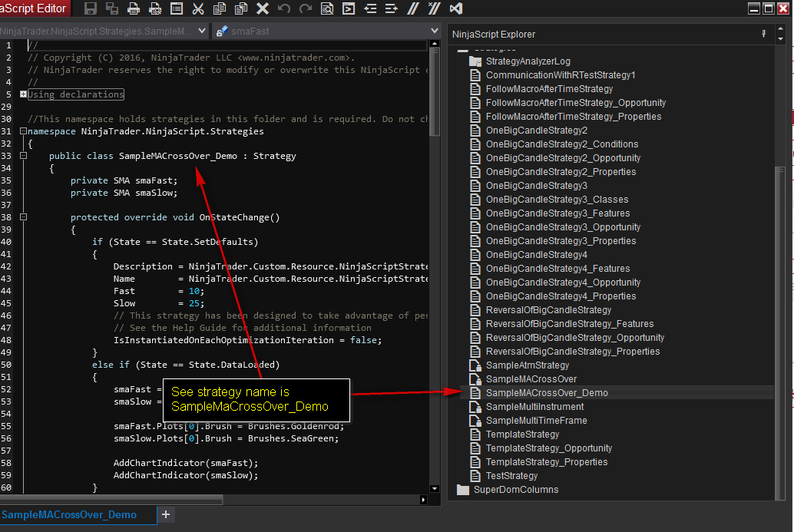Open the Find magnifier icon
The width and height of the screenshot is (794, 532).
pyautogui.click(x=327, y=9)
